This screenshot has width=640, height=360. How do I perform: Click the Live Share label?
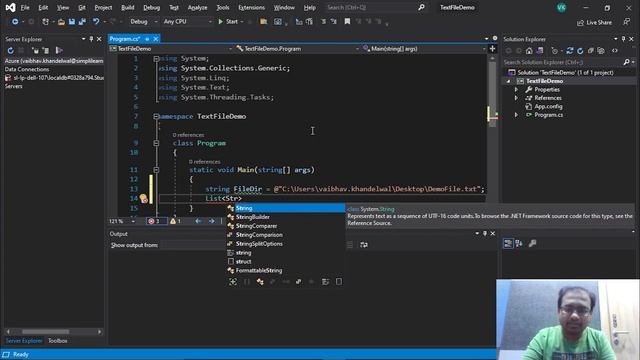click(x=599, y=22)
